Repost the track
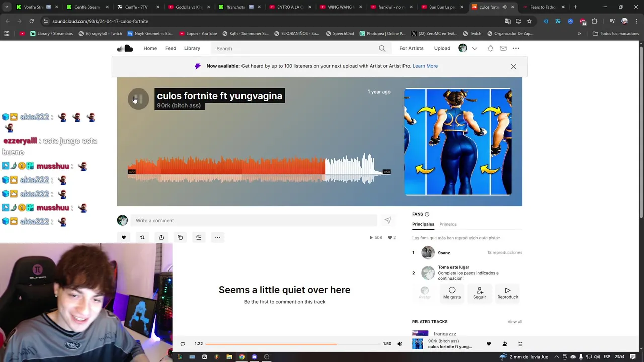Viewport: 644px width, 362px height. click(142, 237)
